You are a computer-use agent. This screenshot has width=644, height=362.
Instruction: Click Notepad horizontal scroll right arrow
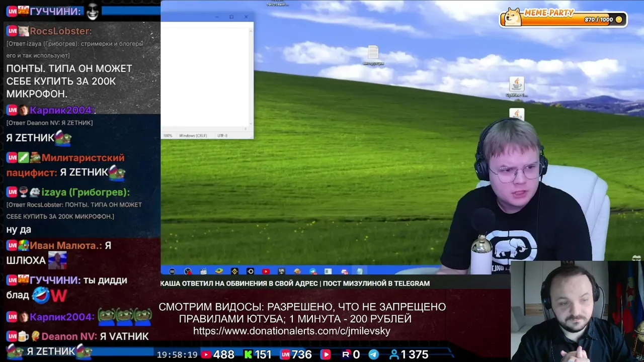click(247, 130)
